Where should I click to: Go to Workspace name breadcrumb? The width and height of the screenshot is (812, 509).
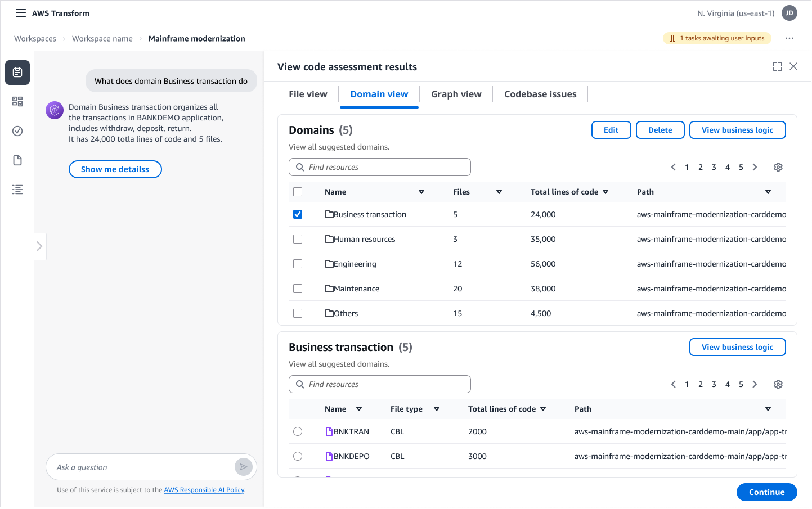(102, 39)
